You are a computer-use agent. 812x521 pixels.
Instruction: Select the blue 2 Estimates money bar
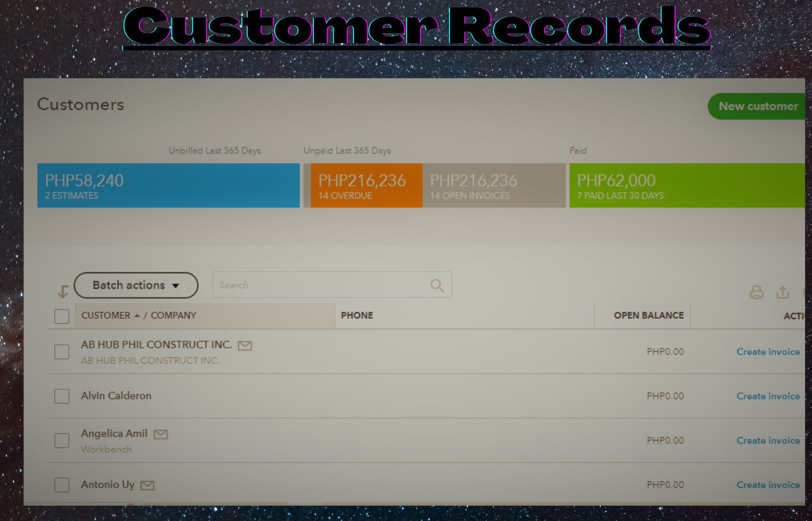(x=168, y=185)
